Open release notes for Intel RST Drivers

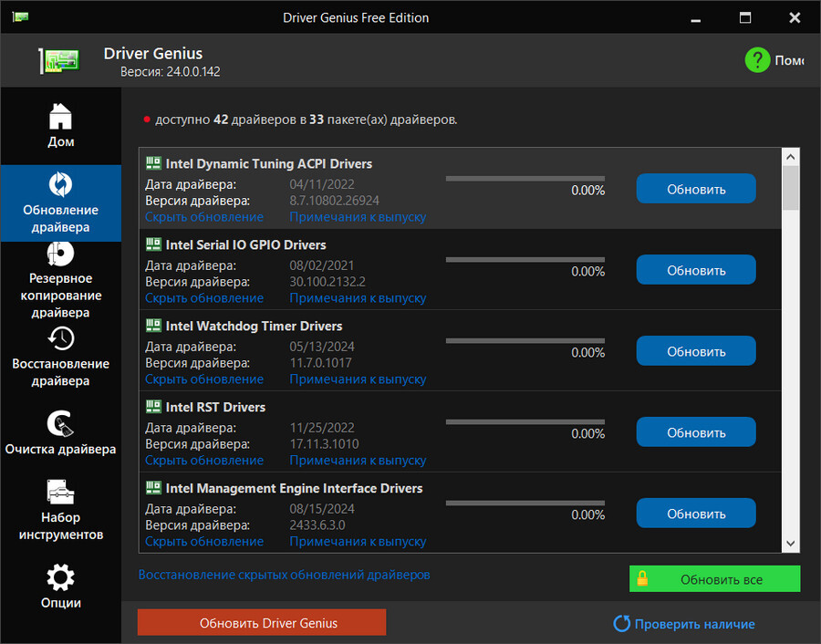click(x=358, y=461)
